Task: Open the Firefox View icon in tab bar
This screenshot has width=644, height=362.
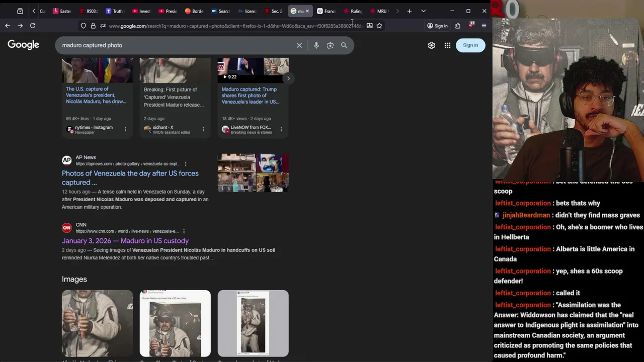Action: 20,11
